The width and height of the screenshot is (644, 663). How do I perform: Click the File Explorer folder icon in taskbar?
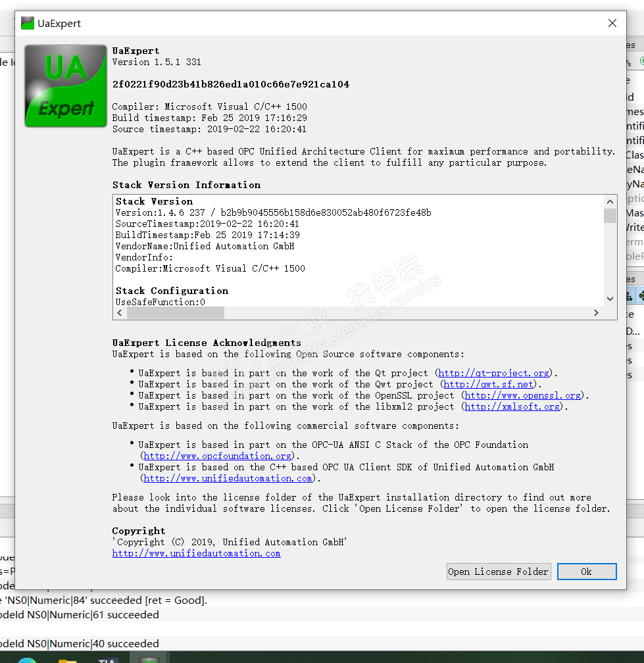[67, 660]
